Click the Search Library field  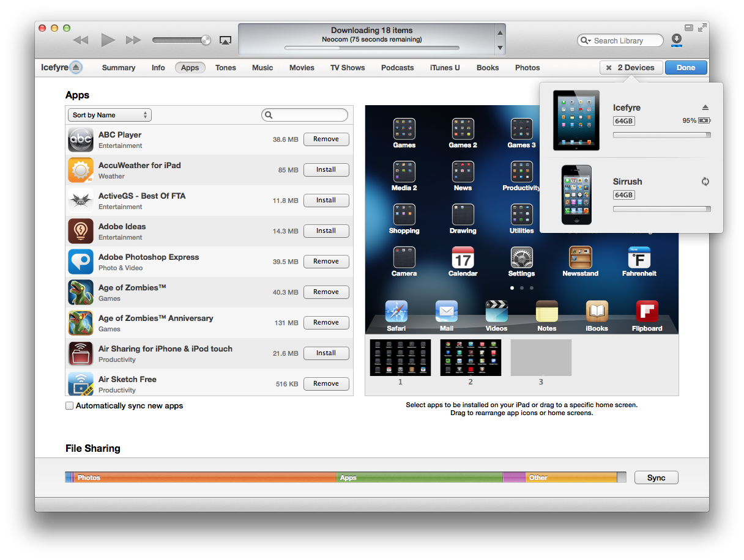(620, 40)
